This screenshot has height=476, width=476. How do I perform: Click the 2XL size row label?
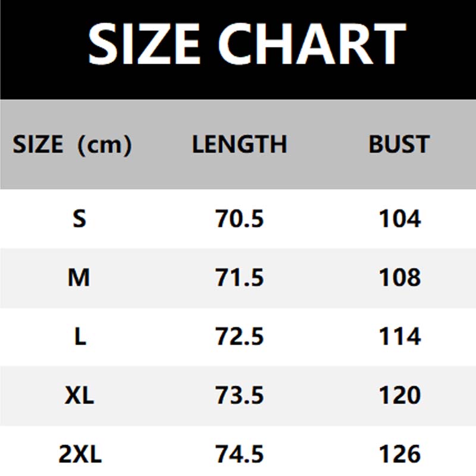coord(80,455)
